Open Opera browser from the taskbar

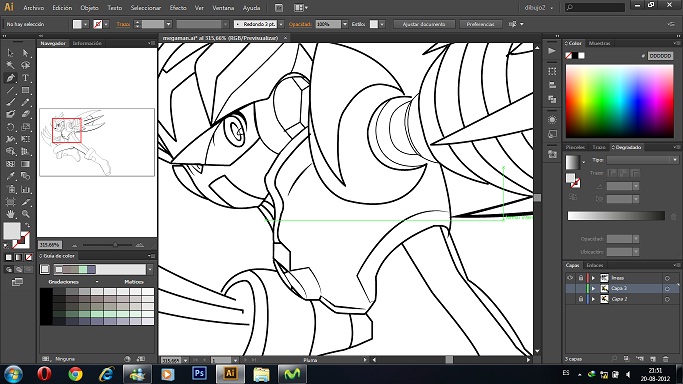tap(44, 374)
